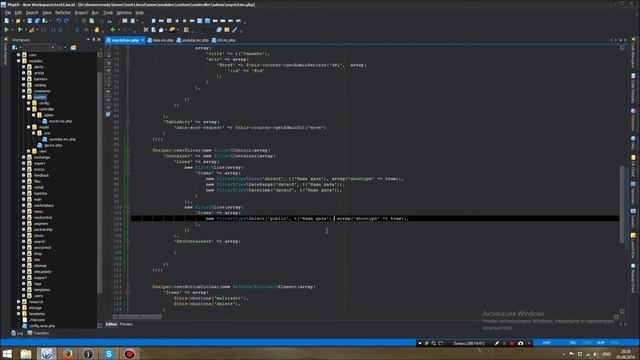This screenshot has height=360, width=640.
Task: Open Windows Start button
Action: tap(7, 353)
